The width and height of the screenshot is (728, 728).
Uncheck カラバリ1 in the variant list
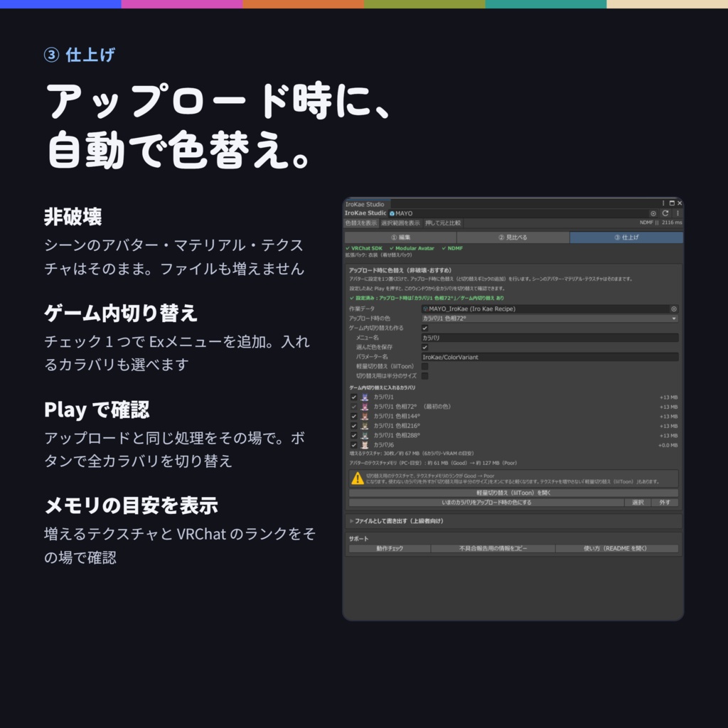[354, 397]
